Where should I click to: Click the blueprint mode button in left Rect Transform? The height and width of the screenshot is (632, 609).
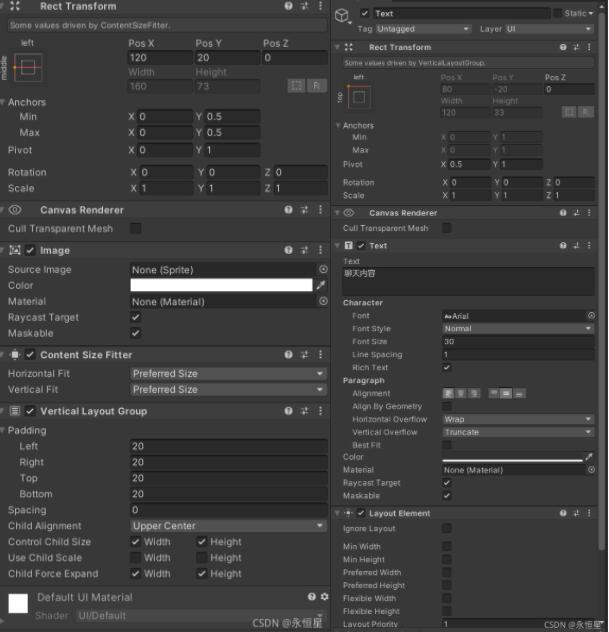[296, 85]
